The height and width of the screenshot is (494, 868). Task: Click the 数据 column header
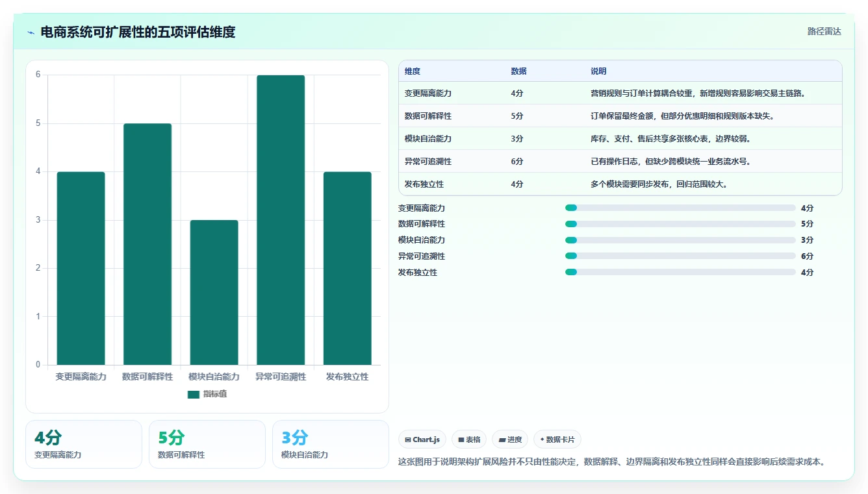click(518, 71)
